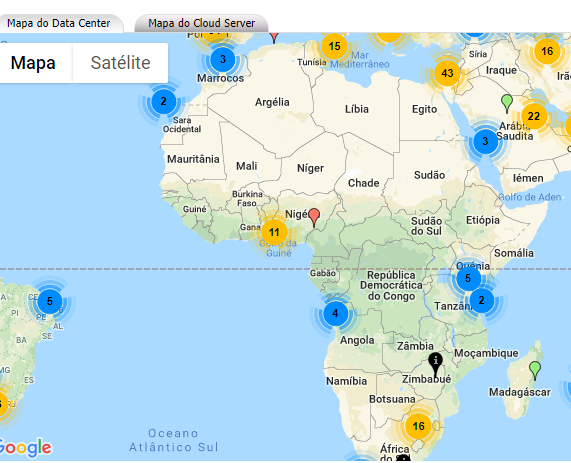Click the Burkina Faso label
Image resolution: width=571 pixels, height=463 pixels.
(x=247, y=199)
